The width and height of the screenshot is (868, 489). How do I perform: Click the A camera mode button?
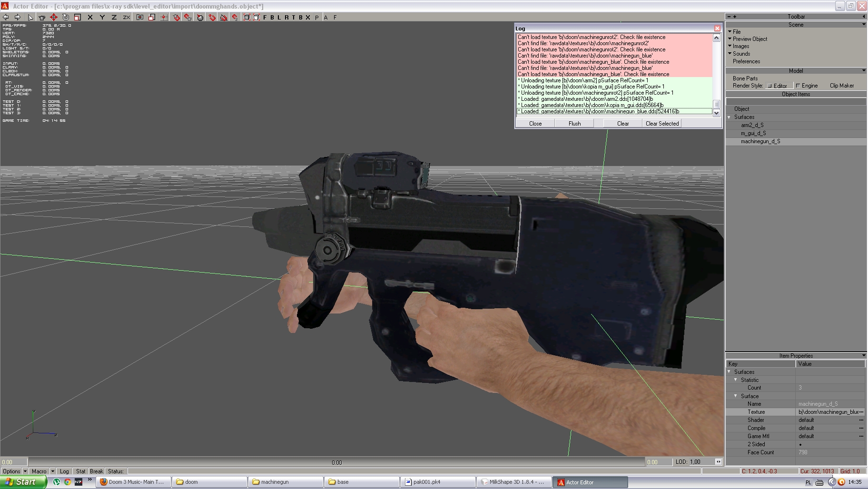(x=325, y=17)
